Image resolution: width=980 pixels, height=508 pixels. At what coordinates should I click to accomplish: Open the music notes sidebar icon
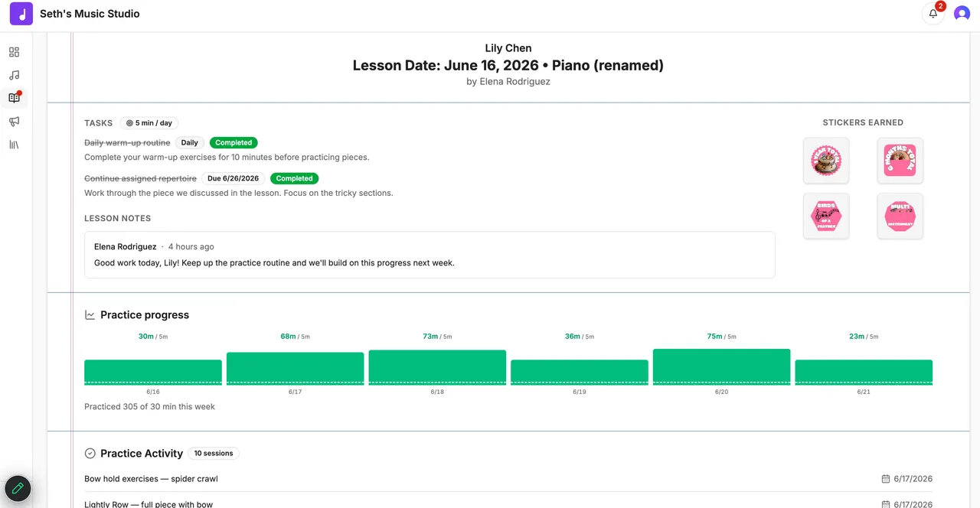point(14,75)
